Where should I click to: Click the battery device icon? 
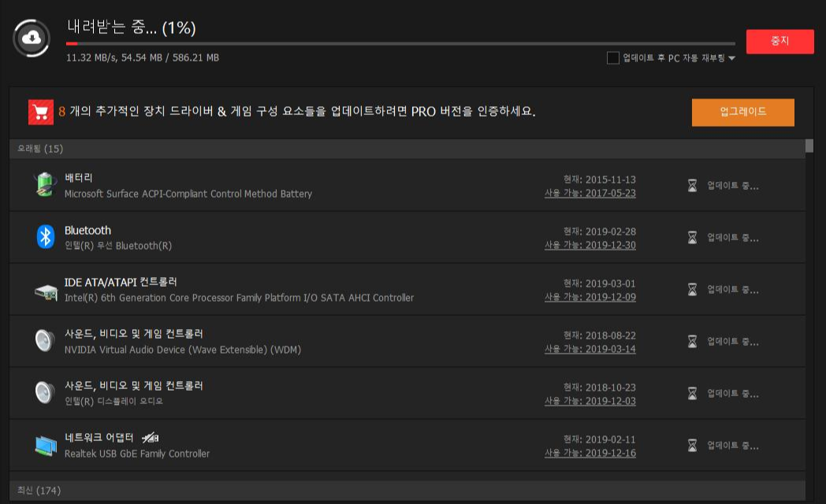click(x=45, y=184)
